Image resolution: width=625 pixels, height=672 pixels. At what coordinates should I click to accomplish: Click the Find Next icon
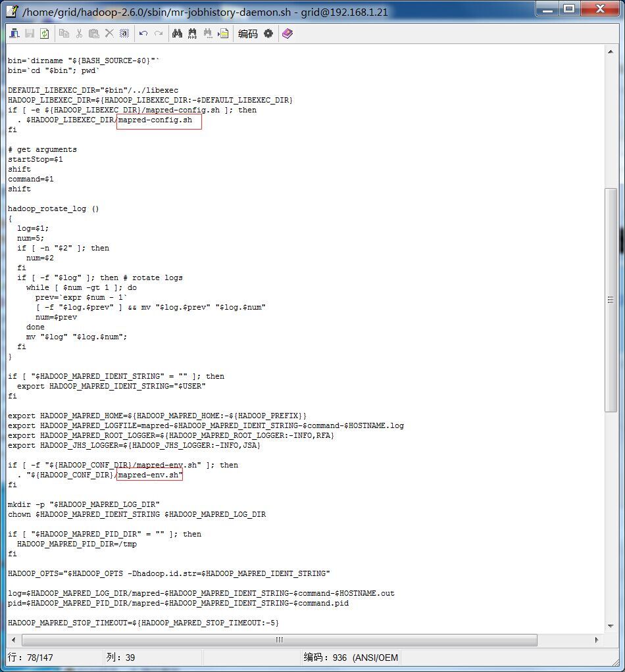[207, 34]
